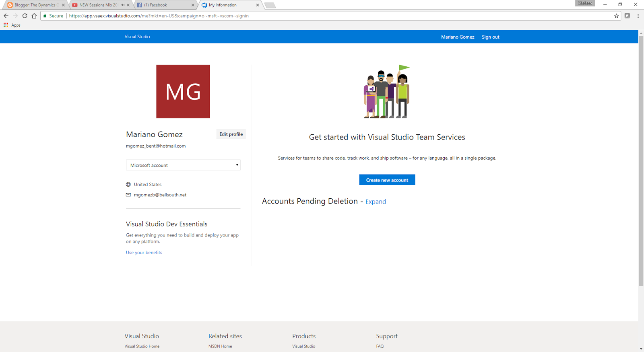
Task: Select the mgomez_bent@hotmail.com text
Action: pyautogui.click(x=156, y=146)
